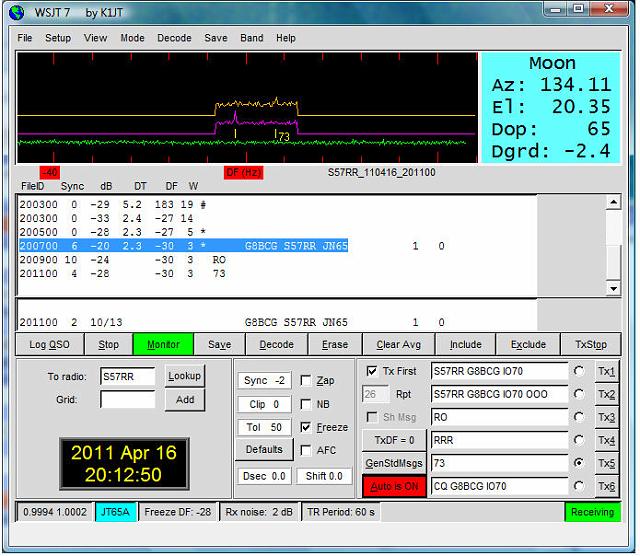The height and width of the screenshot is (556, 640).
Task: Select the Tx2 message radio button
Action: (x=579, y=394)
